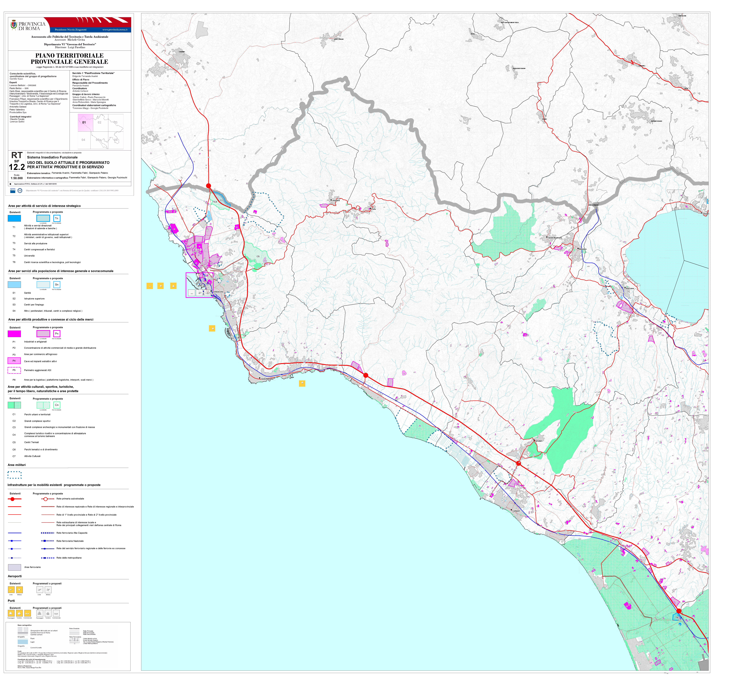The height and width of the screenshot is (700, 755).
Task: Click the 'Parchi urbani e territoriali' entry
Action: [x=37, y=414]
